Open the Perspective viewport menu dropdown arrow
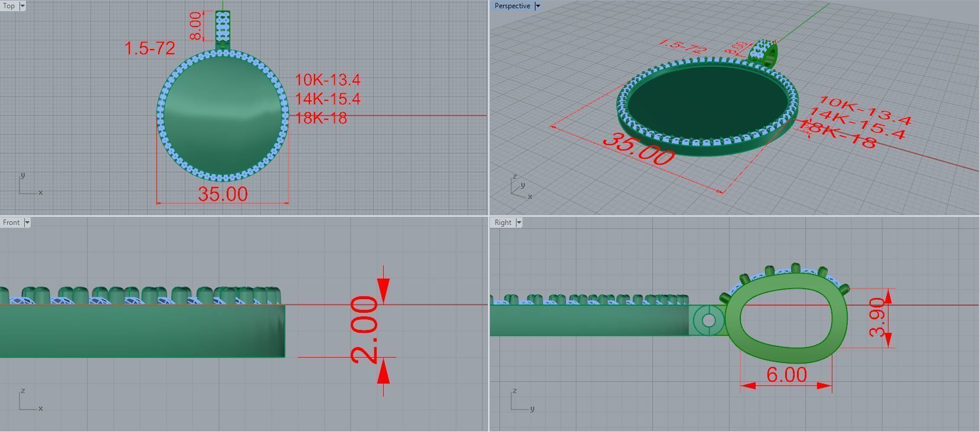 [537, 6]
